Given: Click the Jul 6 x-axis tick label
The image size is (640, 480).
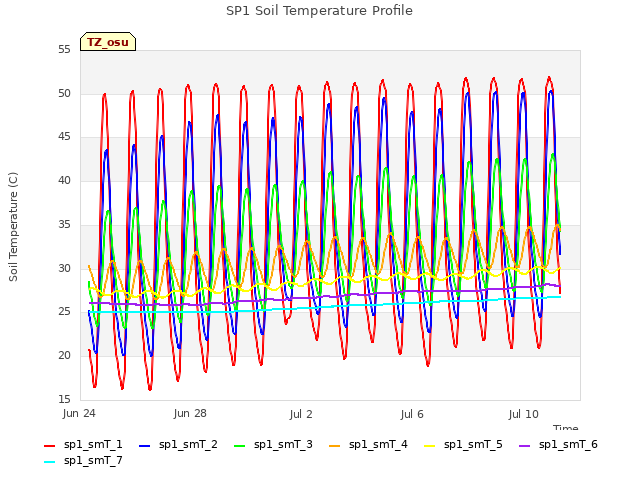Looking at the screenshot, I should tap(412, 414).
